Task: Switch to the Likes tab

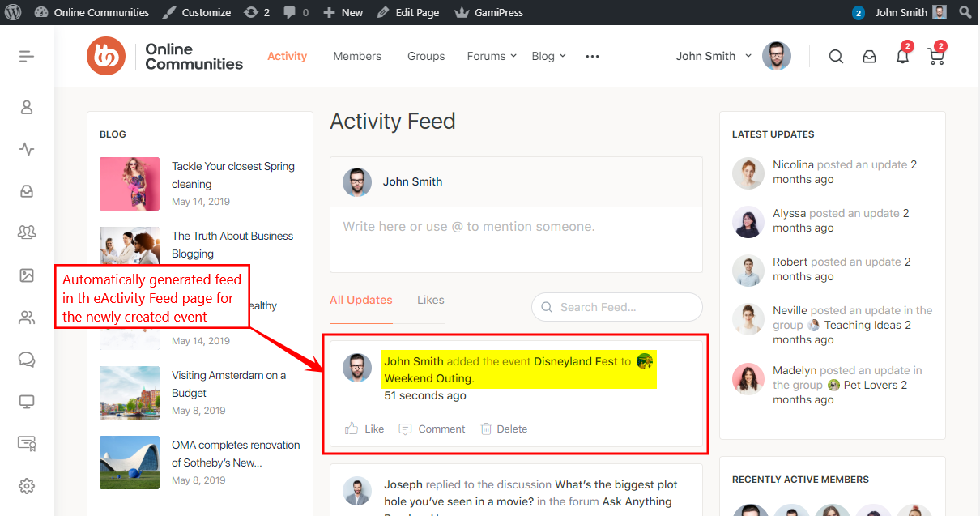Action: point(430,300)
